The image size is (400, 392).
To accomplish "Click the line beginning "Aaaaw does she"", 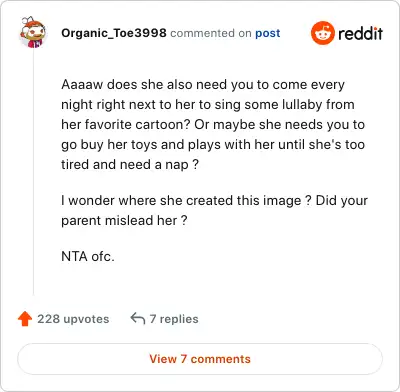I will click(203, 85).
